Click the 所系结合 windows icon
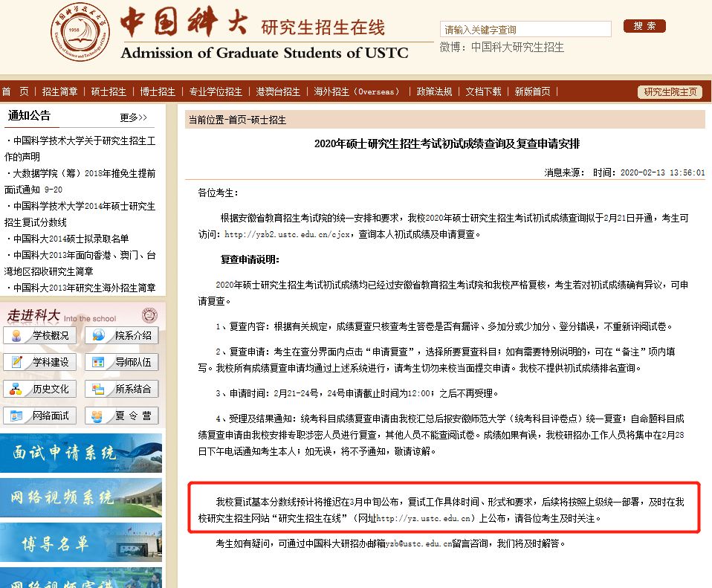This screenshot has width=712, height=588. 98,389
